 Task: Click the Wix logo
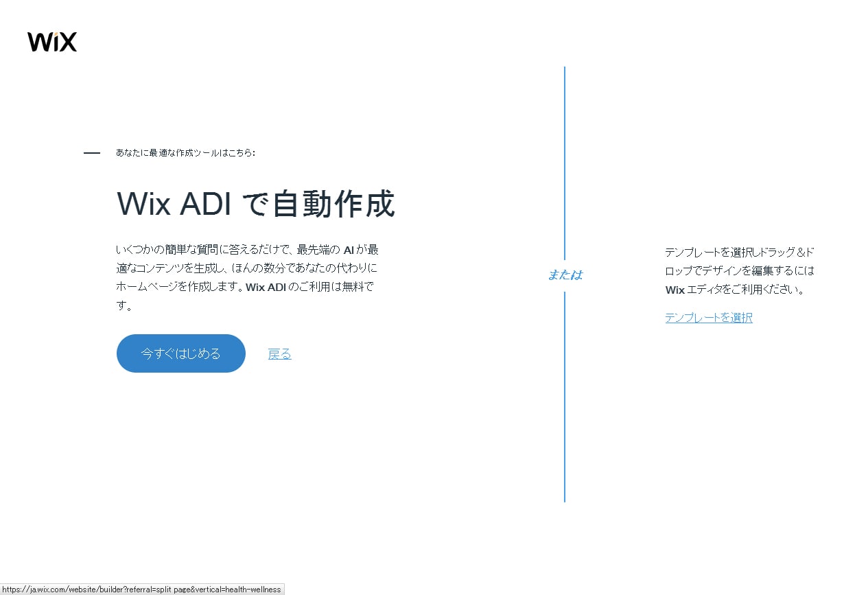pos(52,42)
